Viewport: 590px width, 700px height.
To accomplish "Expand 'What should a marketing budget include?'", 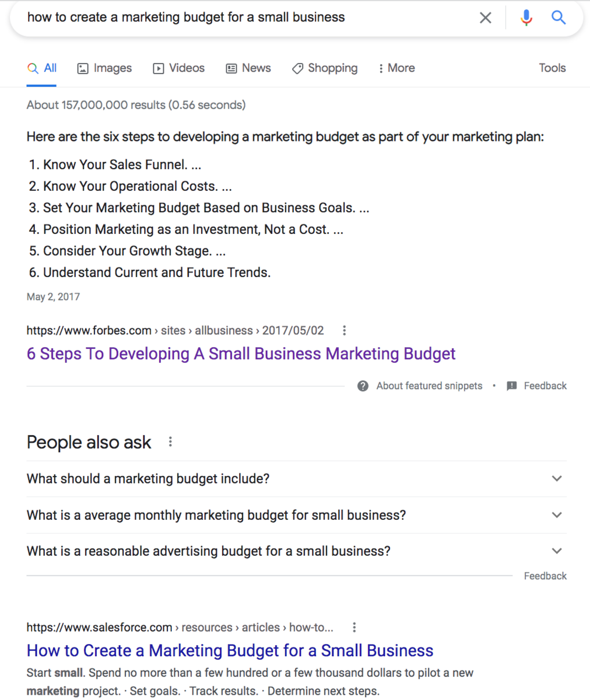I will [296, 479].
